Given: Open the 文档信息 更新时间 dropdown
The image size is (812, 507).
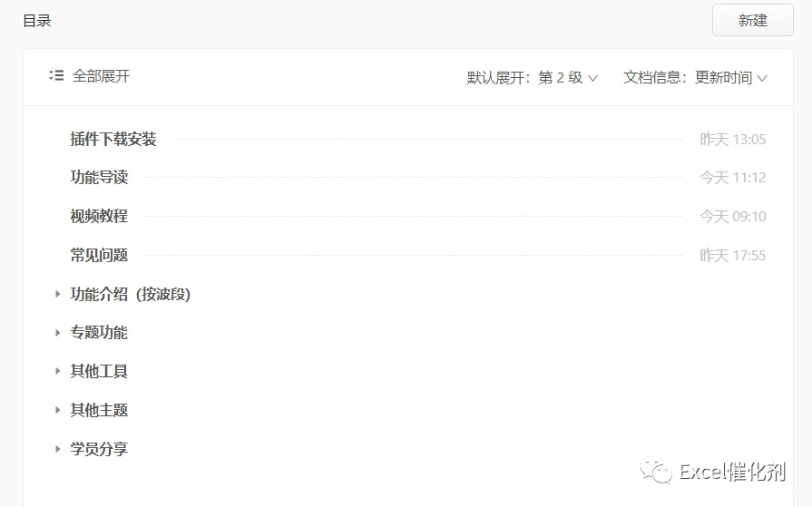Looking at the screenshot, I should pyautogui.click(x=695, y=78).
